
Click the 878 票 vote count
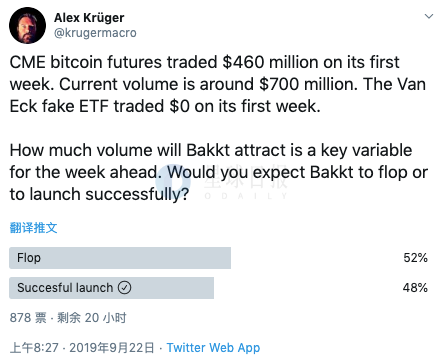point(28,318)
